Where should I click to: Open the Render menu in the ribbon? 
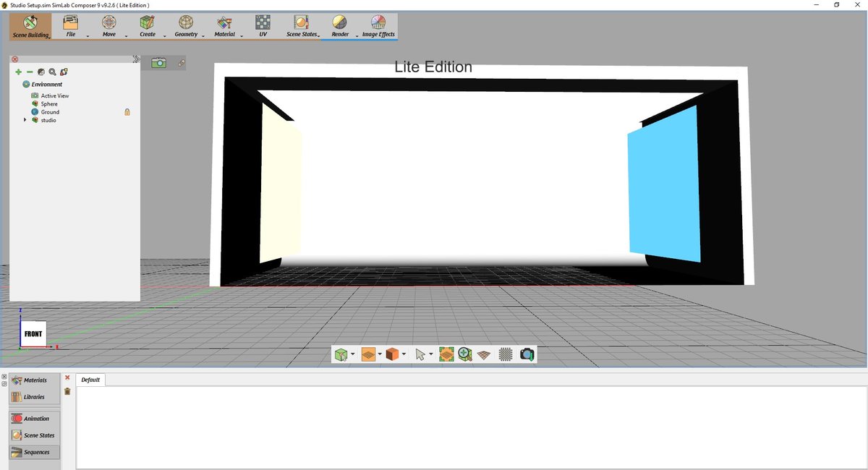340,26
